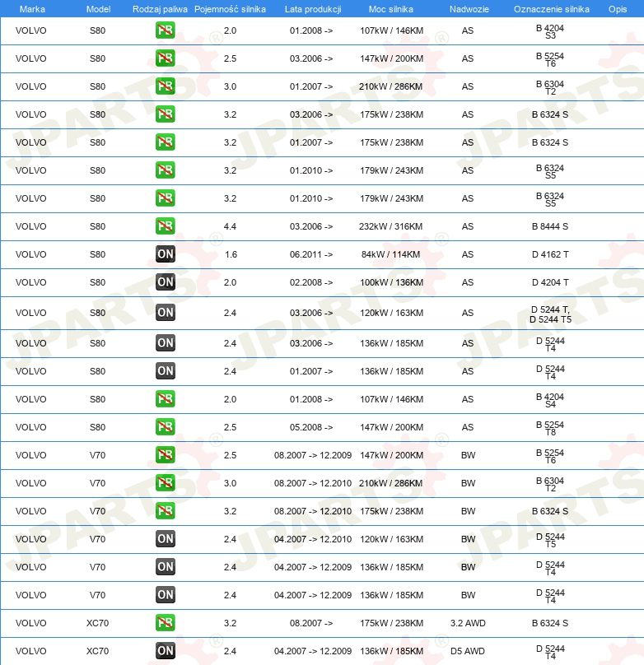
Task: Click the S80 model in the B 8444 S row
Action: (97, 226)
